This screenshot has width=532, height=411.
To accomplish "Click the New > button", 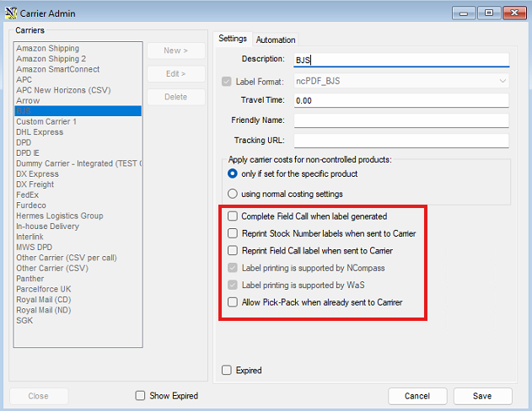I will coord(175,51).
